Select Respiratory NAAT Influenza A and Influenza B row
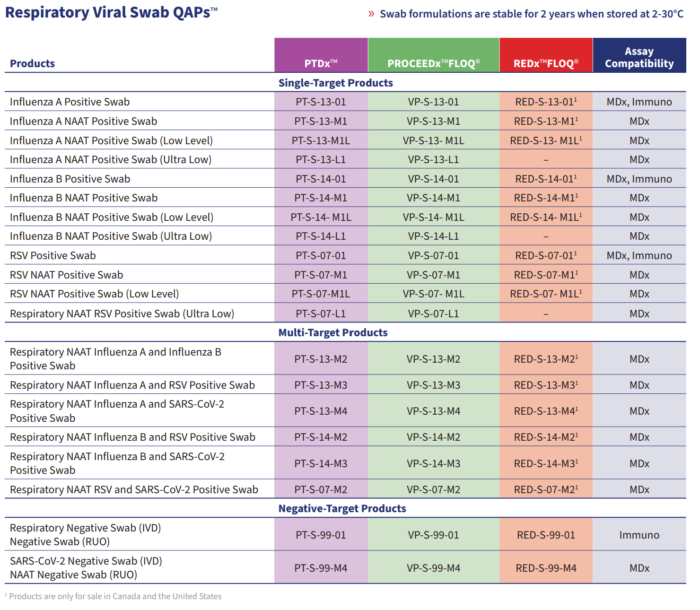Image resolution: width=700 pixels, height=610 pixels. (x=115, y=359)
